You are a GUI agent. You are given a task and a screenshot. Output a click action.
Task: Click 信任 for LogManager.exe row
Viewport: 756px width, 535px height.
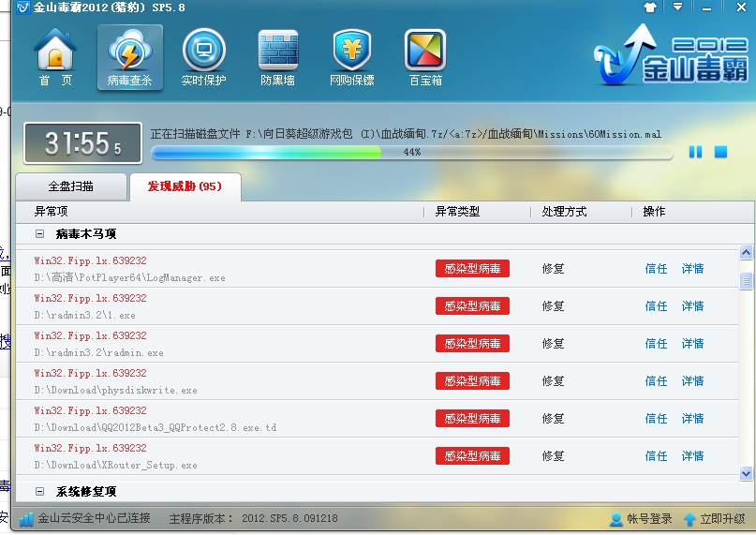(x=656, y=269)
